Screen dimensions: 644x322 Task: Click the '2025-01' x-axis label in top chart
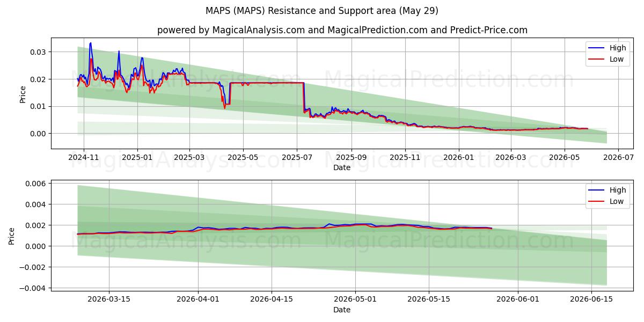click(137, 158)
